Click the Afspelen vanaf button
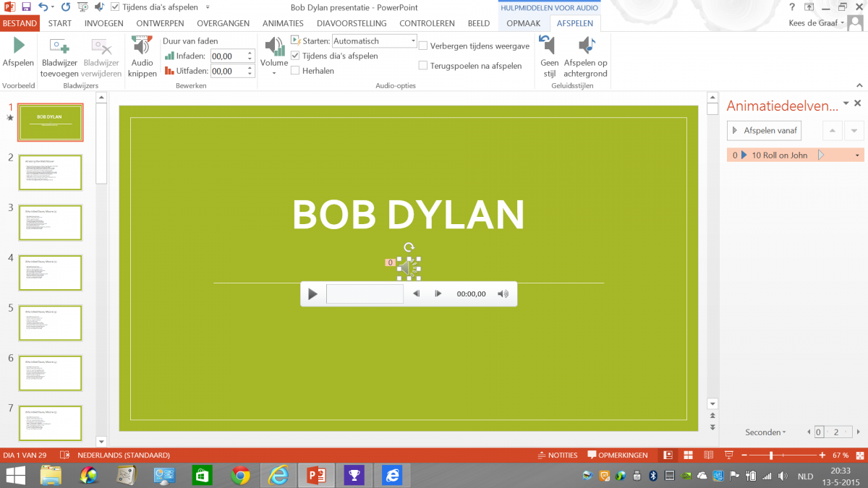868x488 pixels. [x=764, y=131]
